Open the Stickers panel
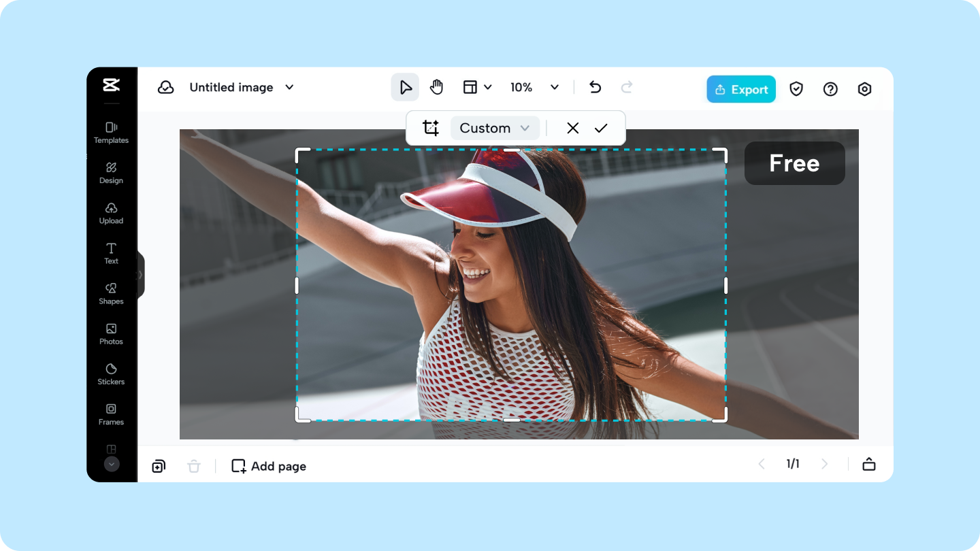The height and width of the screenshot is (551, 980). pos(112,373)
